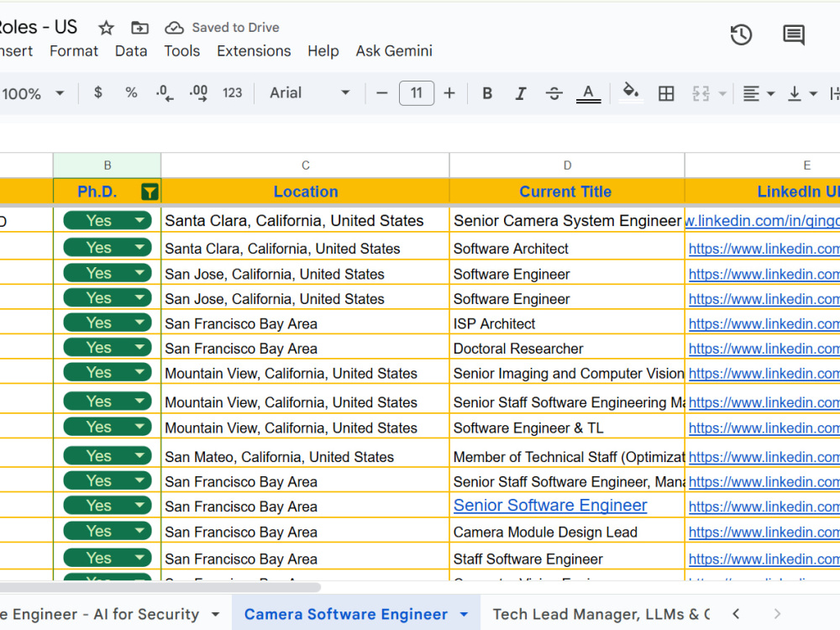Screen dimensions: 840x630
Task: Apply bold formatting
Action: click(x=487, y=93)
